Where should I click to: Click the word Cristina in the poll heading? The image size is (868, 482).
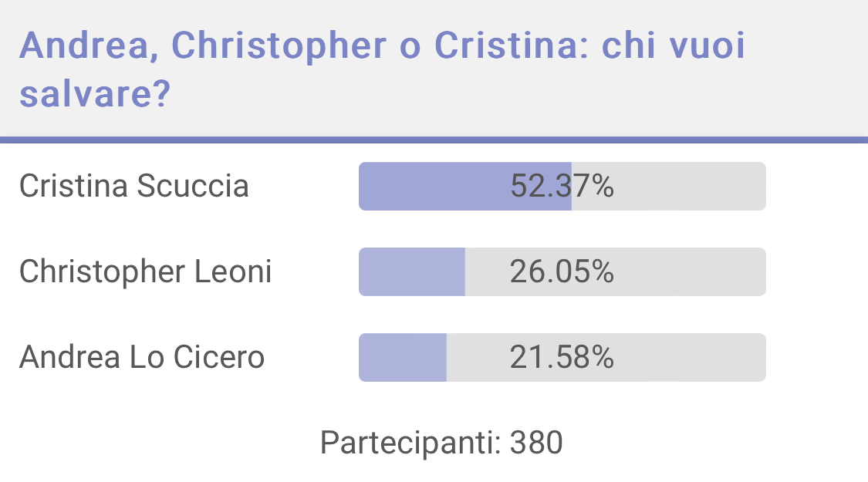pyautogui.click(x=511, y=46)
